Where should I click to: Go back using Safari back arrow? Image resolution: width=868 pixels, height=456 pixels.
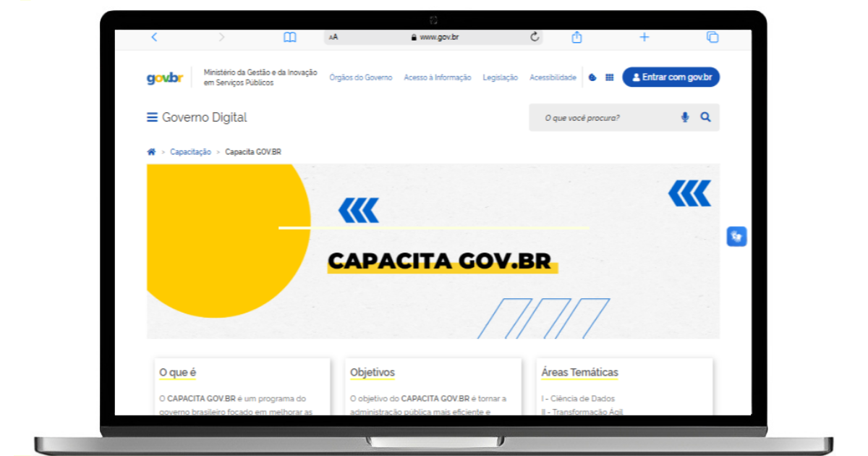tap(154, 37)
